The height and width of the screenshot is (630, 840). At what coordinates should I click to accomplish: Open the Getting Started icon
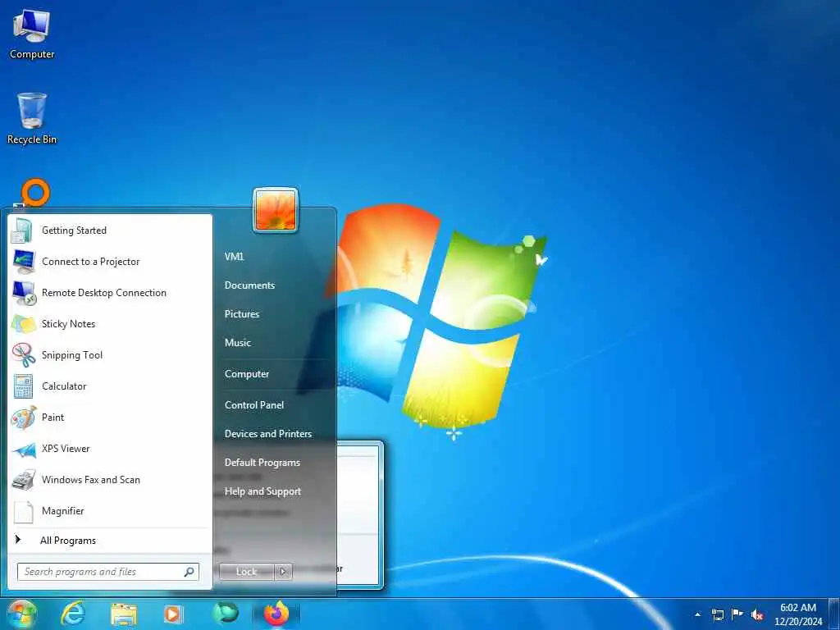pos(23,231)
